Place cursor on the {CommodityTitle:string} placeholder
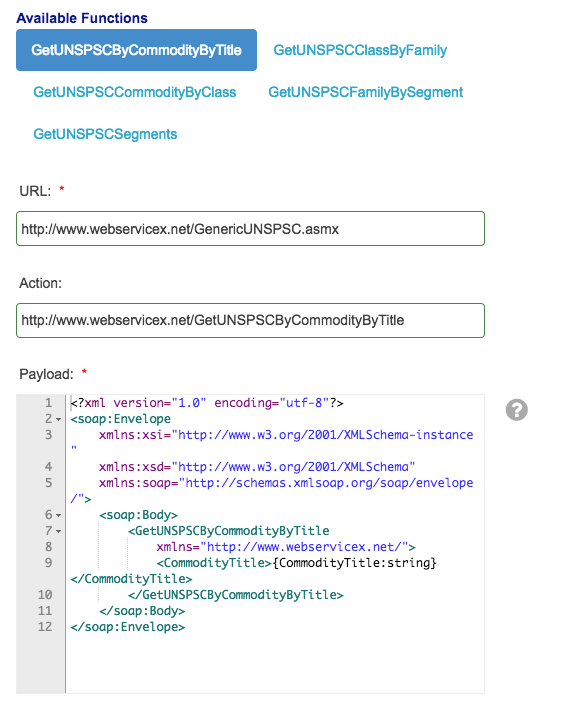Image resolution: width=566 pixels, height=709 pixels. click(x=354, y=563)
